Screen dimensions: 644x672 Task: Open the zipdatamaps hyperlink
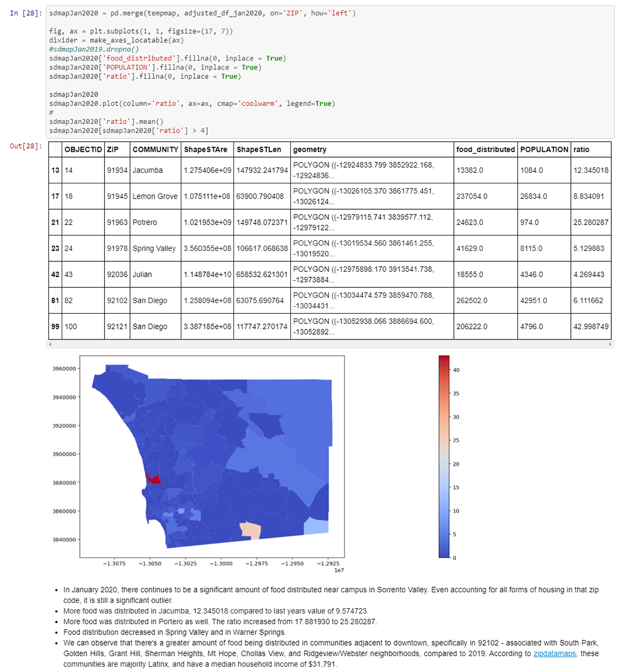click(x=554, y=653)
